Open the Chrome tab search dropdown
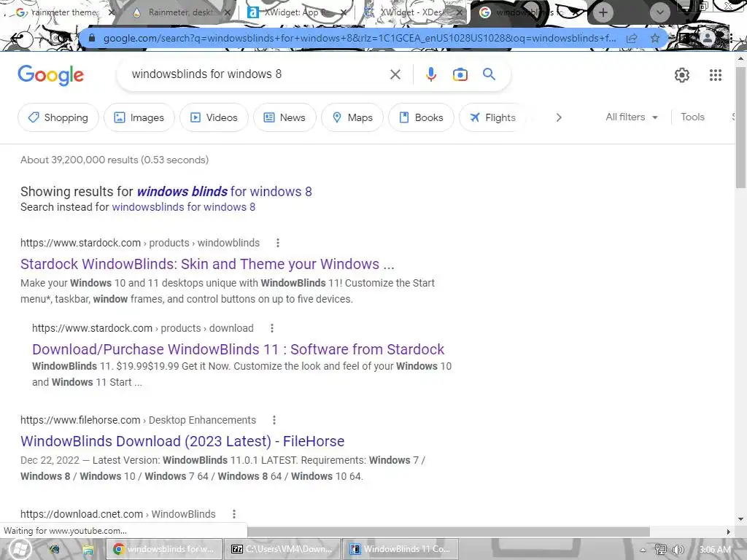The height and width of the screenshot is (560, 747). 659,12
